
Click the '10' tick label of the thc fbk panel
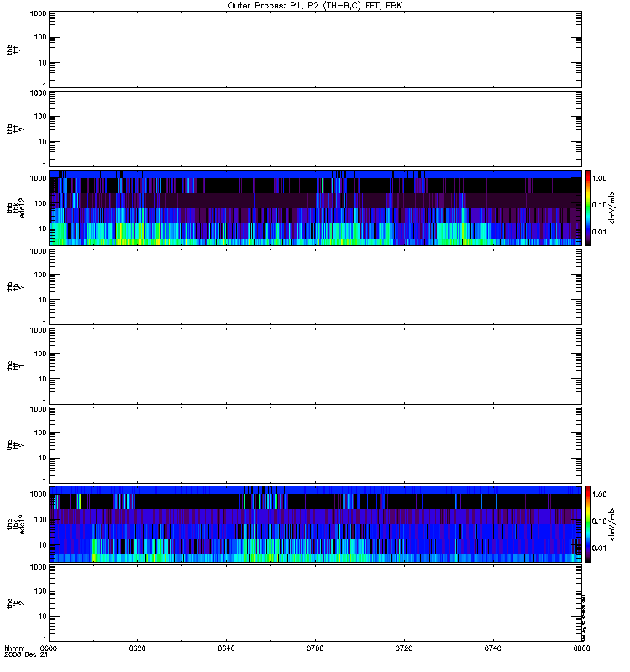(43, 545)
